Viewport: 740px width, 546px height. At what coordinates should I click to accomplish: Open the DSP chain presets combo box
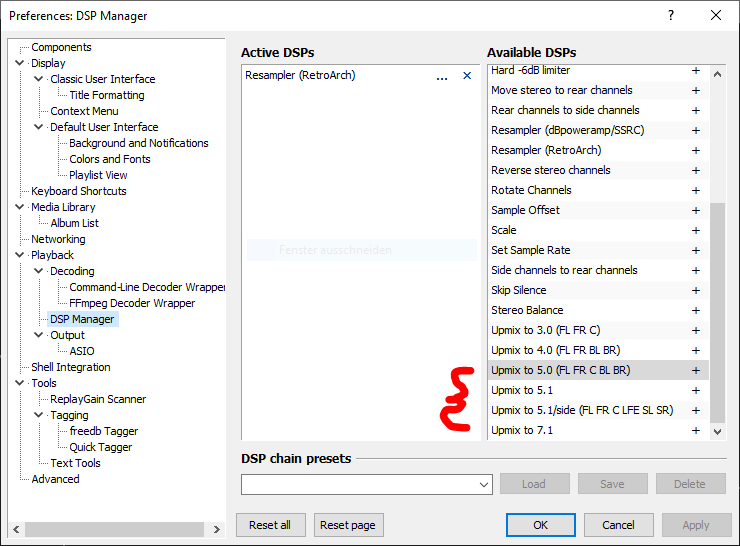[x=367, y=485]
